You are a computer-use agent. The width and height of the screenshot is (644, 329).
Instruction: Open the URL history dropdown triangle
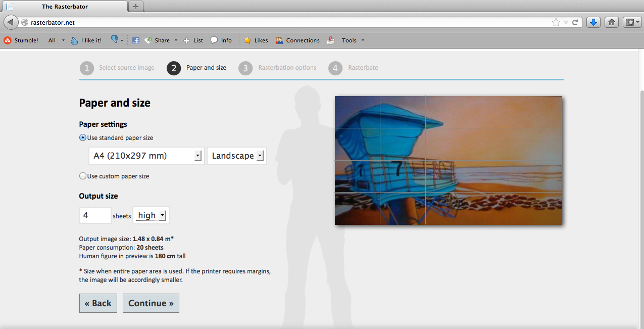566,23
